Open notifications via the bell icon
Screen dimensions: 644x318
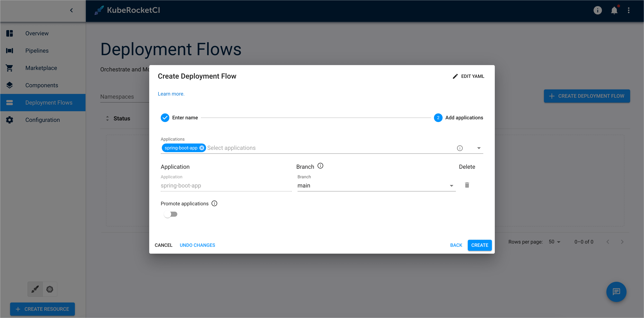(614, 10)
